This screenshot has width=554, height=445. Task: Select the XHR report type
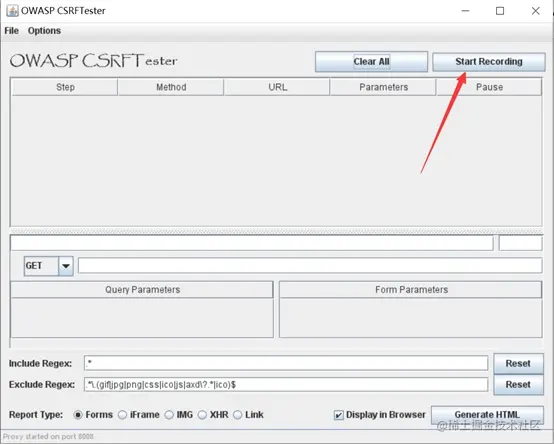213,415
